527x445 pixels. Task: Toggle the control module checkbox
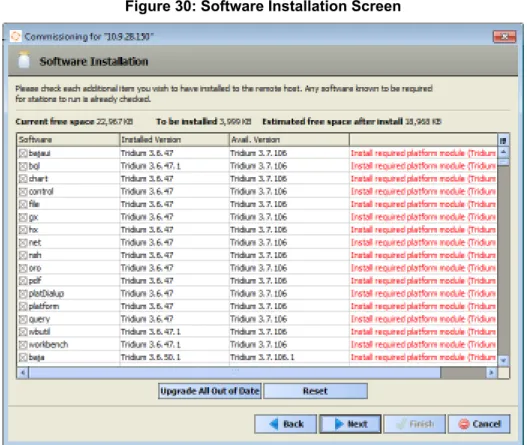coord(23,192)
